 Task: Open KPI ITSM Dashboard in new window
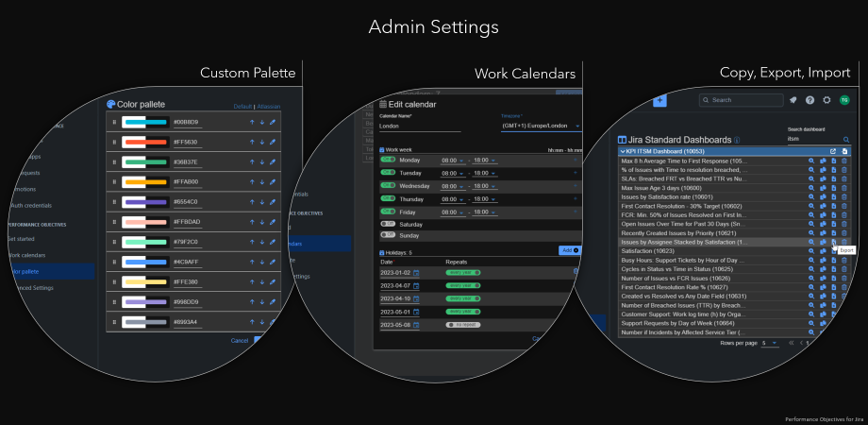click(x=833, y=151)
